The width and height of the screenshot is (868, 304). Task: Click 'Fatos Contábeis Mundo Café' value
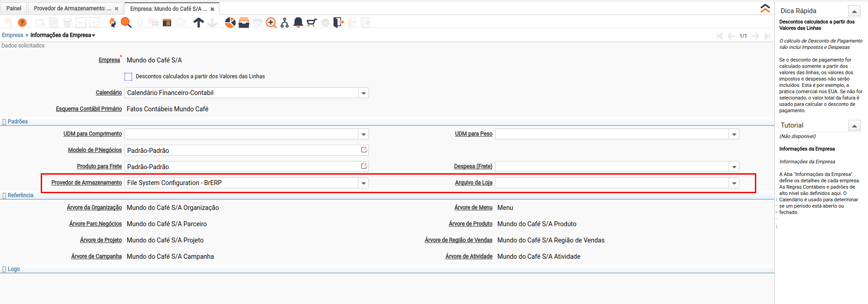(167, 109)
